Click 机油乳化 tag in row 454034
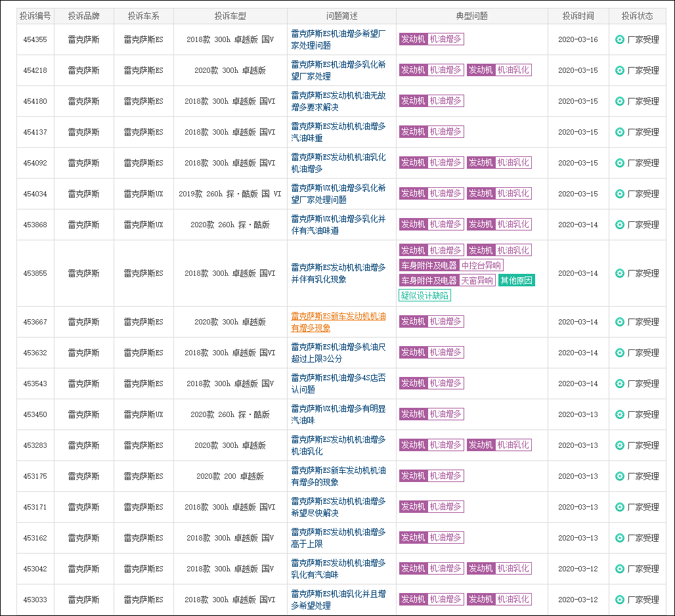This screenshot has width=675, height=616. 513,194
